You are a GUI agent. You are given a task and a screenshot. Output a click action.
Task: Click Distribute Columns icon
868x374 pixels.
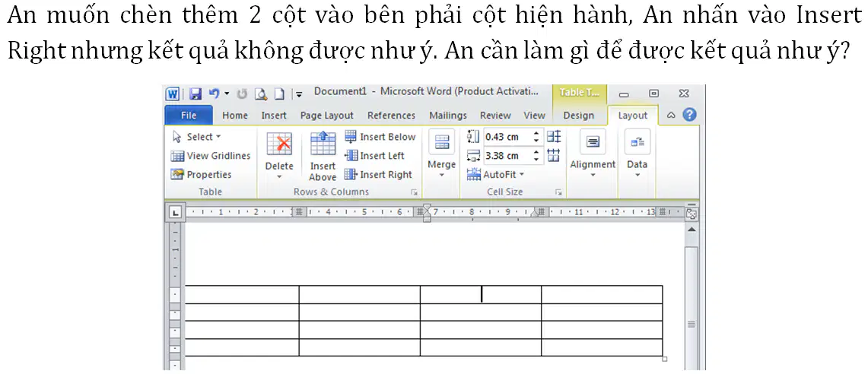pyautogui.click(x=554, y=156)
